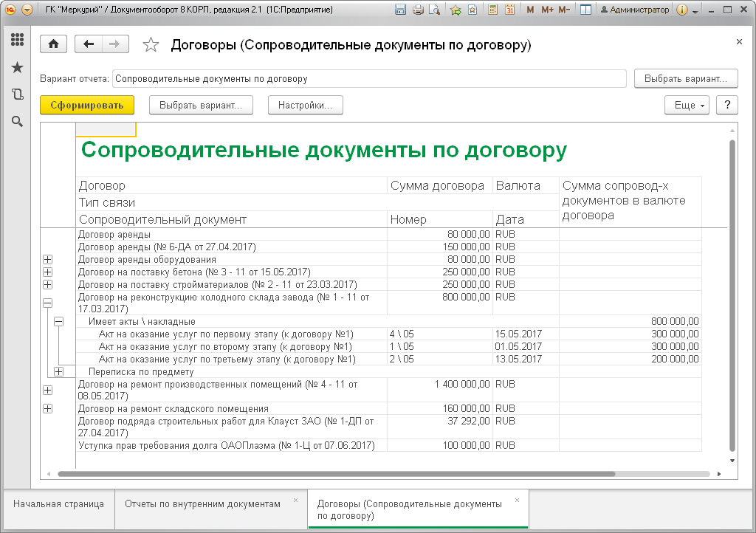This screenshot has width=756, height=533.
Task: Click the yellow Сформировать button
Action: [87, 105]
